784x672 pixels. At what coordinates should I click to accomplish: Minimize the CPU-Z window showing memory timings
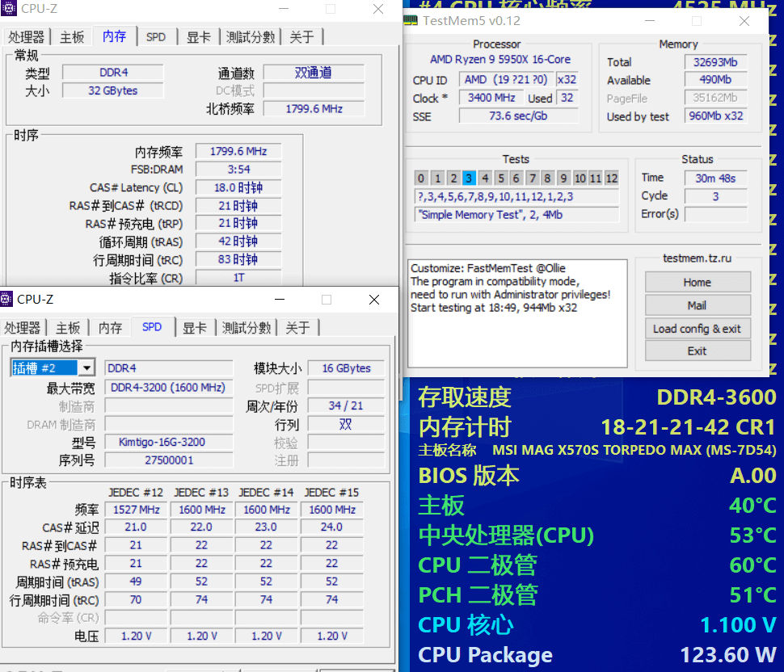click(x=282, y=9)
